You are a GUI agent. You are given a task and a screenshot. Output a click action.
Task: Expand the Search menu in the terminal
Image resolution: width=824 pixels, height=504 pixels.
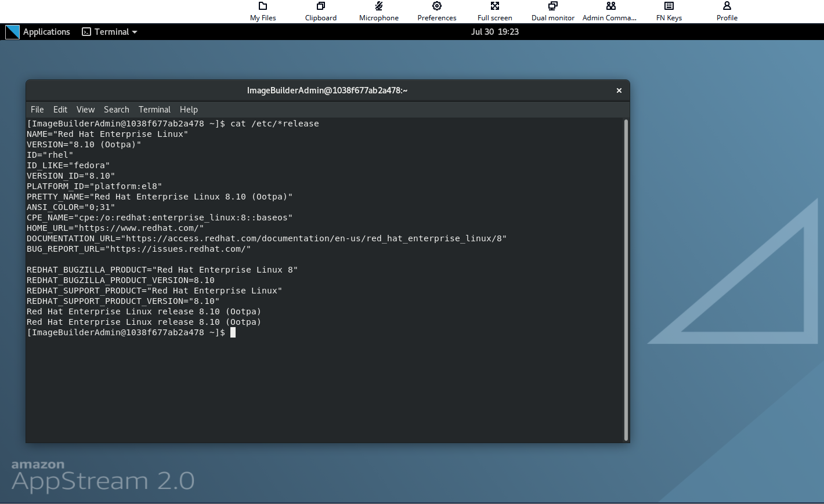click(x=116, y=109)
